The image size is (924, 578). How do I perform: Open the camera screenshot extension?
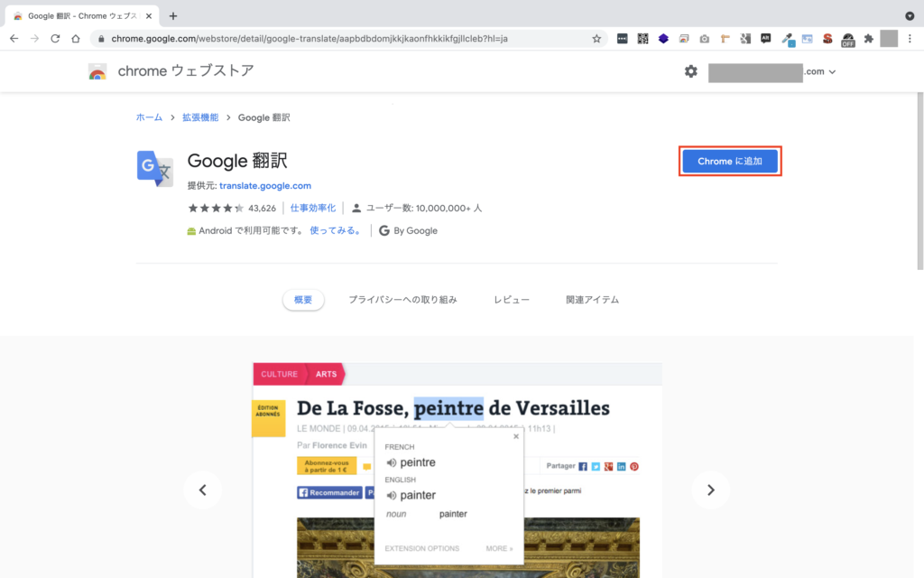click(704, 38)
